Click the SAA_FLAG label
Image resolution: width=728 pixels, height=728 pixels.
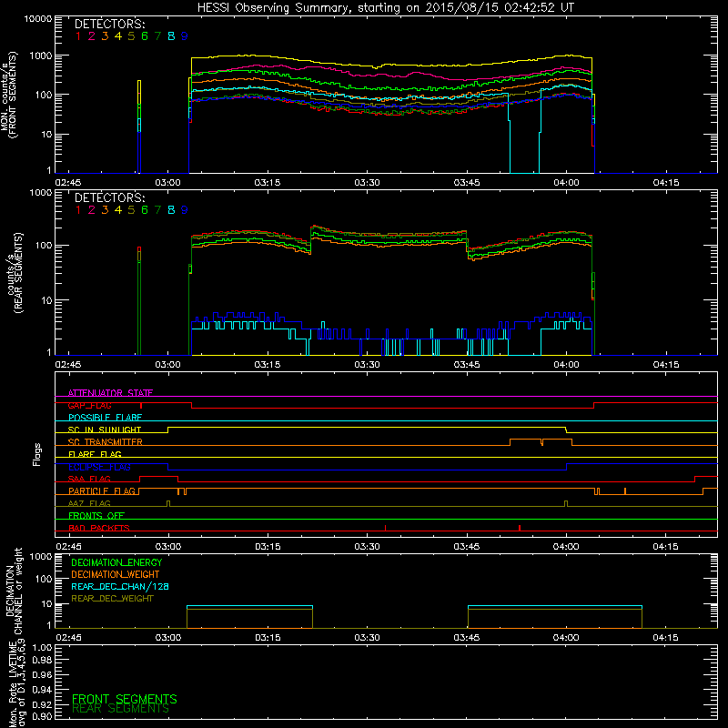89,480
